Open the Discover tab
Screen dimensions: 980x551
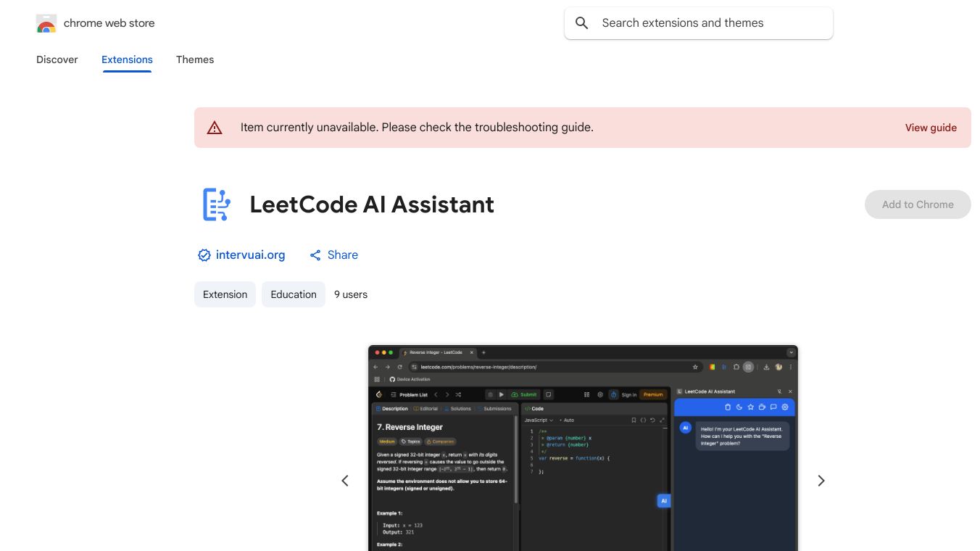coord(57,59)
